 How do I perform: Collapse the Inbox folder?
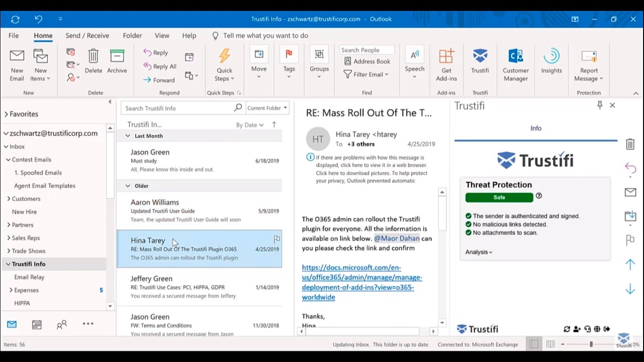[x=6, y=147]
